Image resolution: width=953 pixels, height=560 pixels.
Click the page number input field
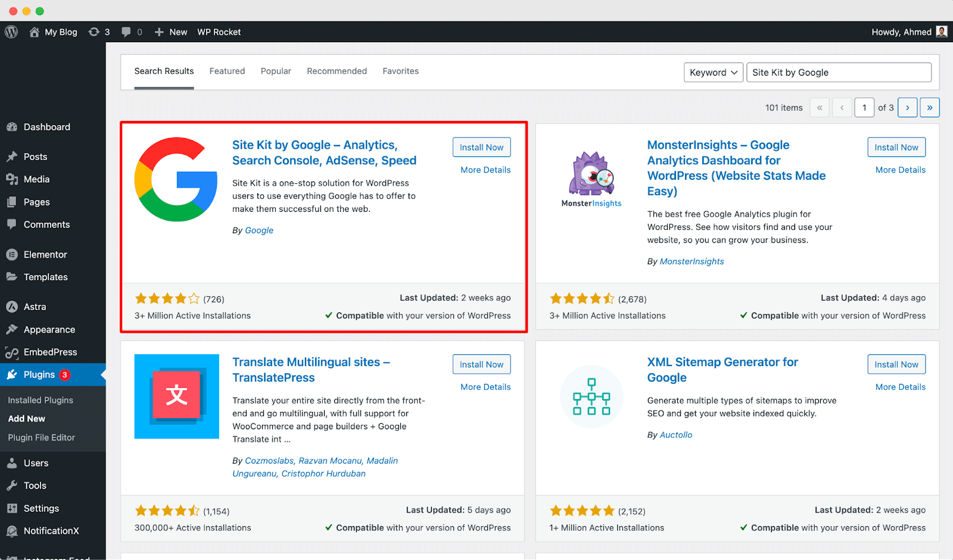864,107
